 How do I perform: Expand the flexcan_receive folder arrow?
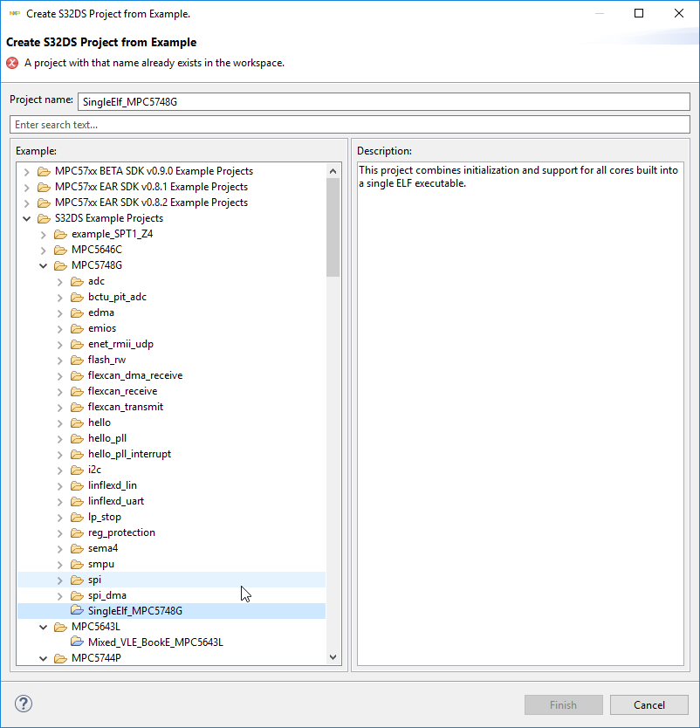click(x=60, y=391)
